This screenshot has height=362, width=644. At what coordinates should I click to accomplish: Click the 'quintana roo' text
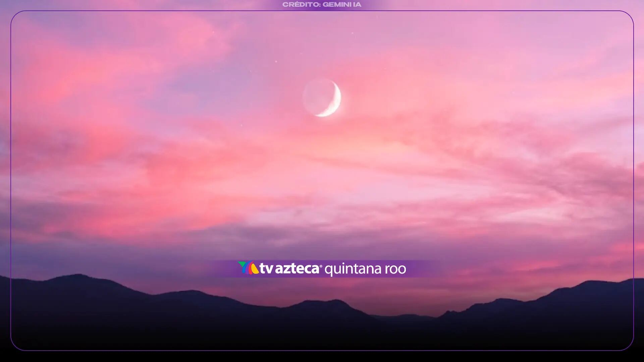[x=365, y=269]
